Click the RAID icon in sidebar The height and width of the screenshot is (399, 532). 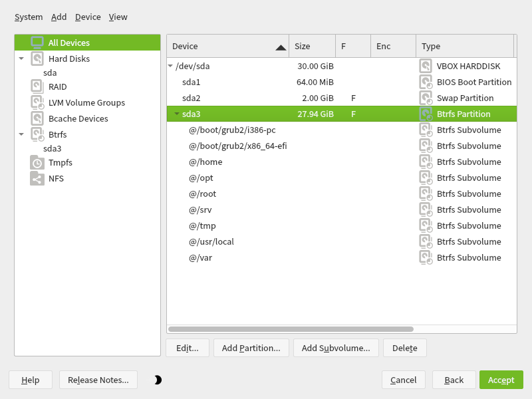(37, 86)
